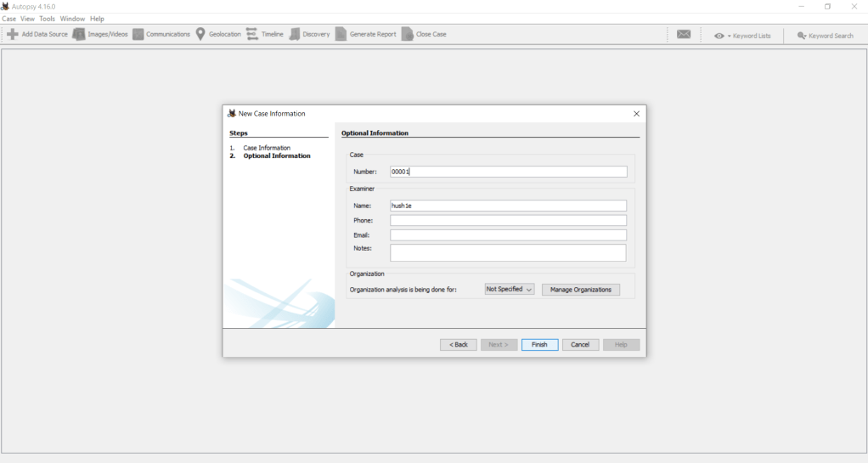Open the Images/Videos gallery icon
Viewport: 868px width, 463px height.
[x=79, y=34]
